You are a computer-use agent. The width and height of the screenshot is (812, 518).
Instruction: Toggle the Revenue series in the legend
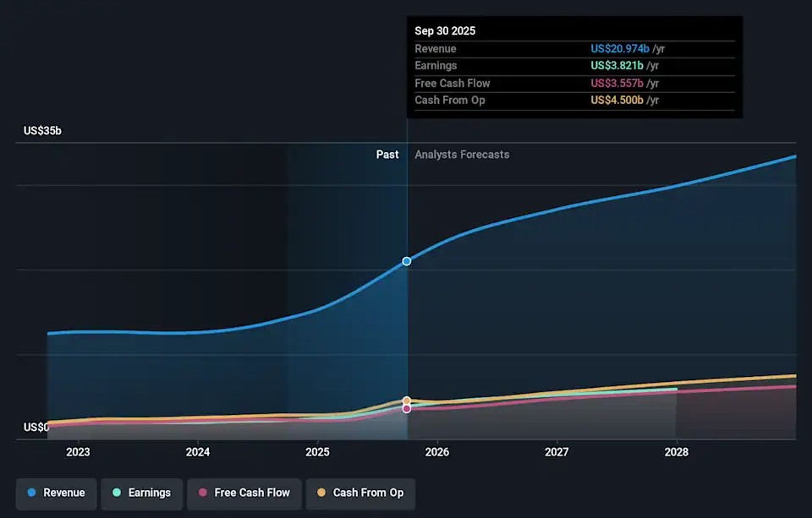(57, 493)
